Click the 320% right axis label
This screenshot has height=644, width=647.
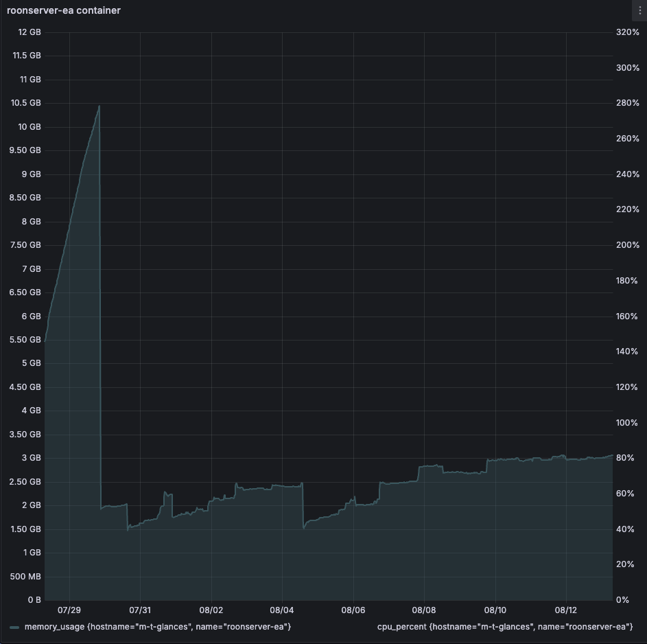[628, 32]
